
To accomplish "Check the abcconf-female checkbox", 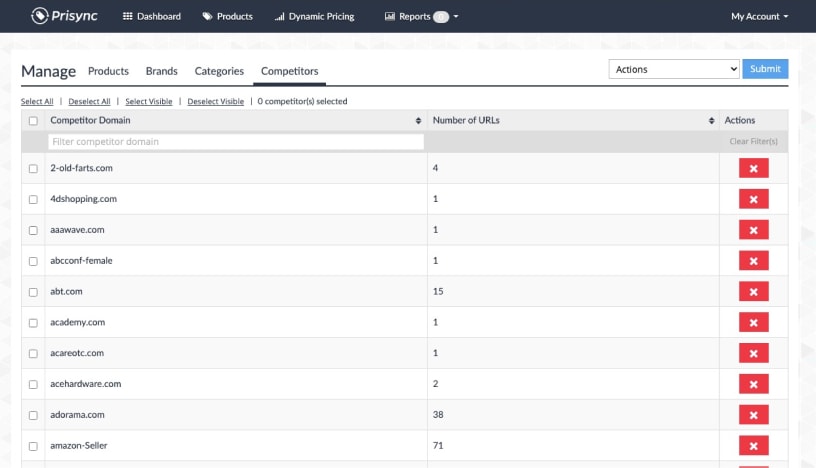I will pyautogui.click(x=33, y=261).
